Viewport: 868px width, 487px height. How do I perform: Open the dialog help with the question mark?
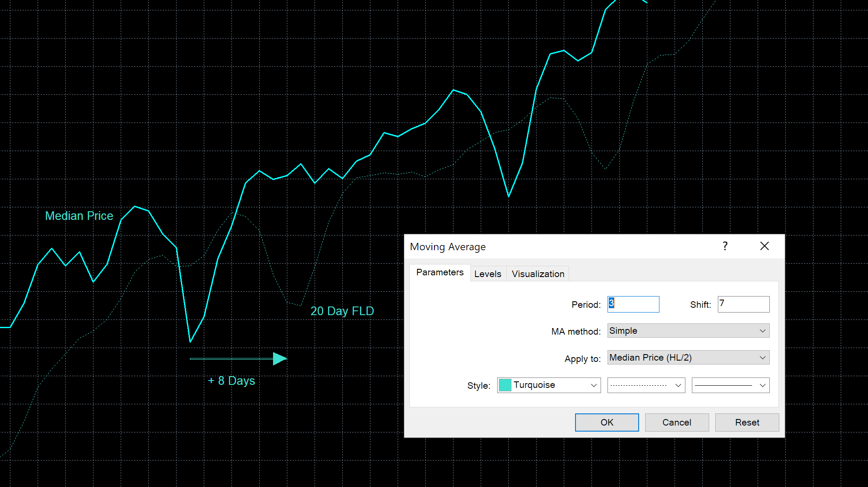click(725, 246)
